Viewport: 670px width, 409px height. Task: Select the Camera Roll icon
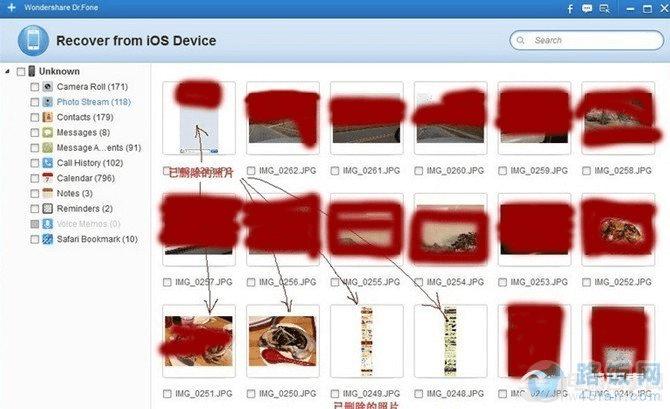point(48,87)
